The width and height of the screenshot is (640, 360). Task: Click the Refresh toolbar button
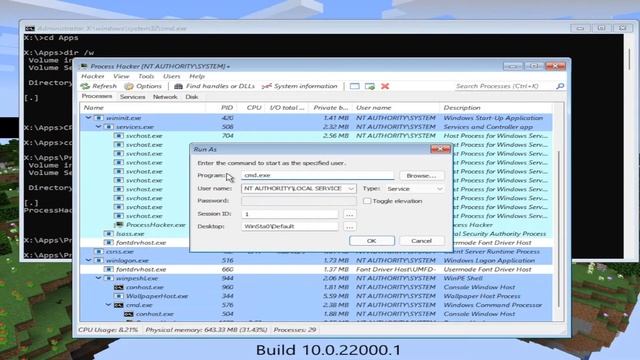(99, 86)
